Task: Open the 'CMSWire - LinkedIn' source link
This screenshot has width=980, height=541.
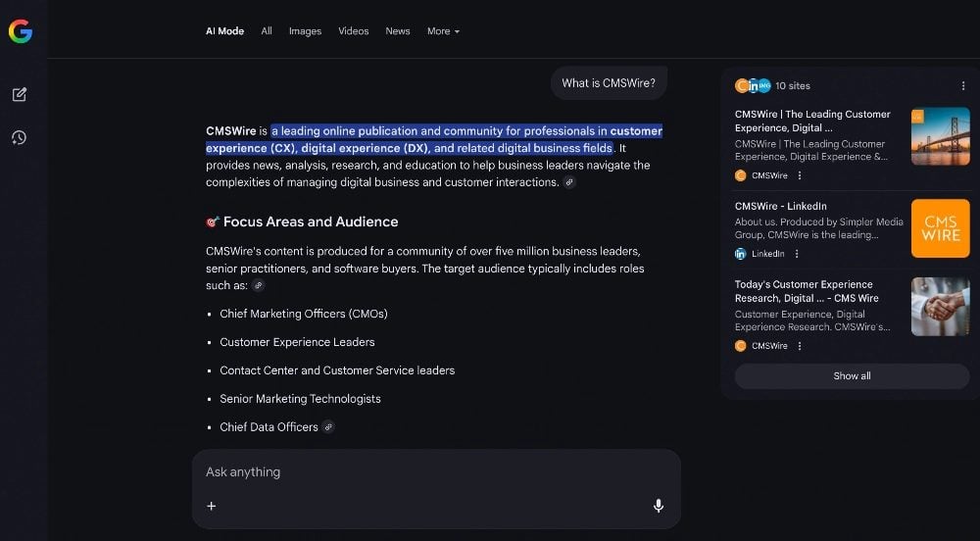Action: point(781,206)
